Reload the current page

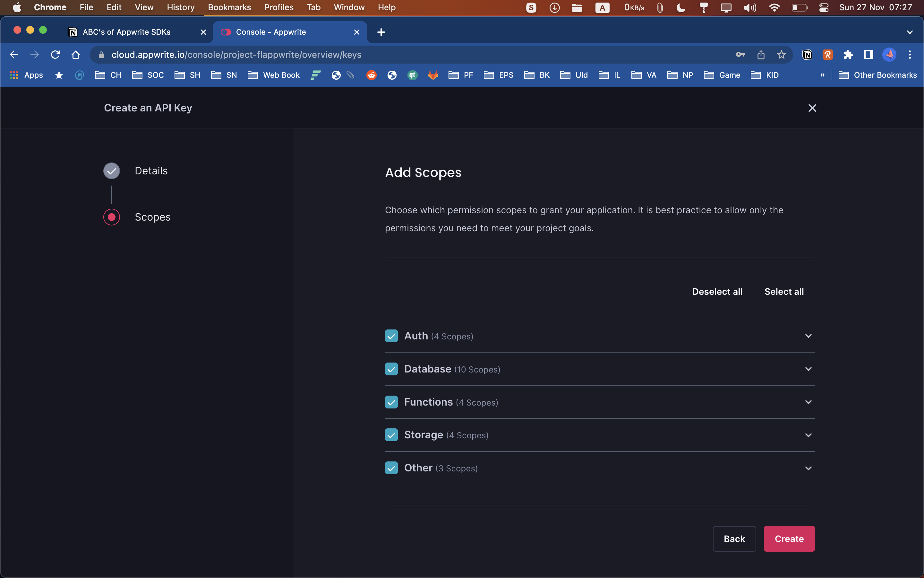pos(56,55)
